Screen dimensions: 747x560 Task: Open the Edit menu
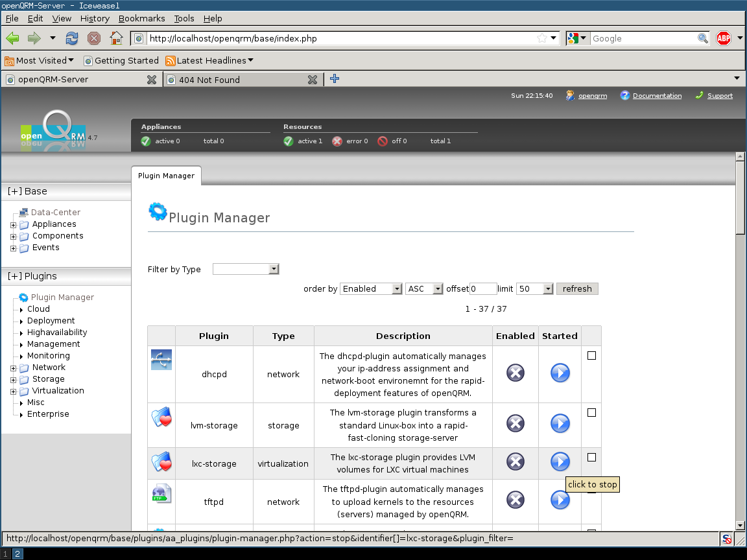point(35,18)
